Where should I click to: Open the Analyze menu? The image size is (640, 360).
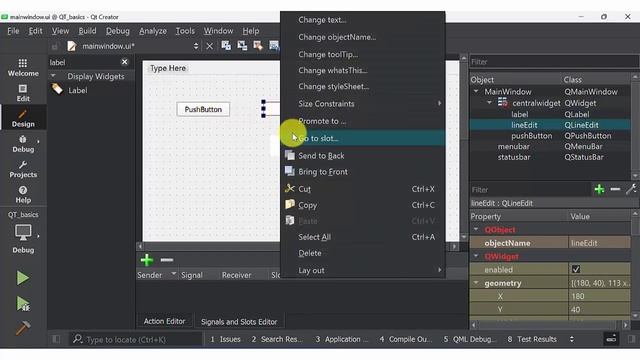153,31
